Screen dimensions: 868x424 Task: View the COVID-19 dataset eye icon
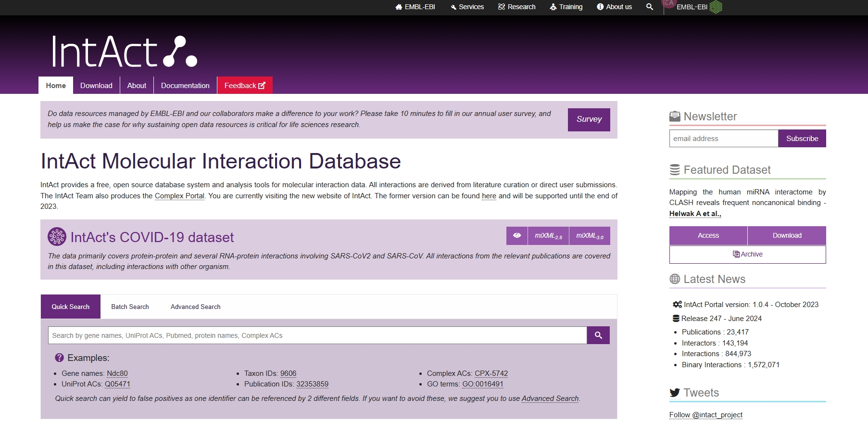(517, 236)
